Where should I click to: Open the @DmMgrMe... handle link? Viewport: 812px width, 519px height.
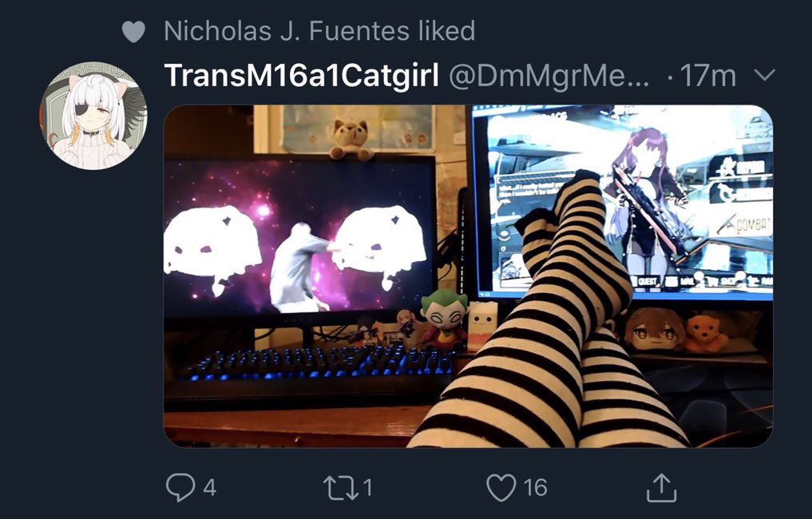click(549, 76)
